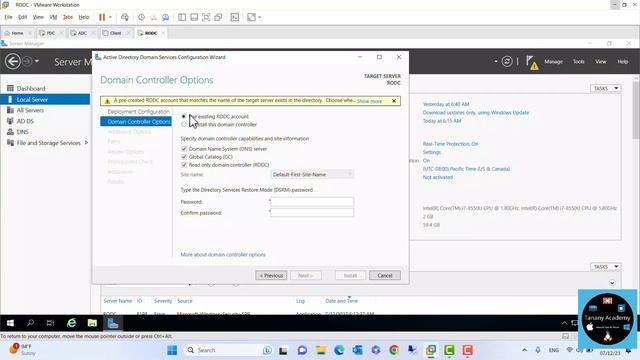
Task: Open the stretch guest display dropdown
Action: pos(260,17)
